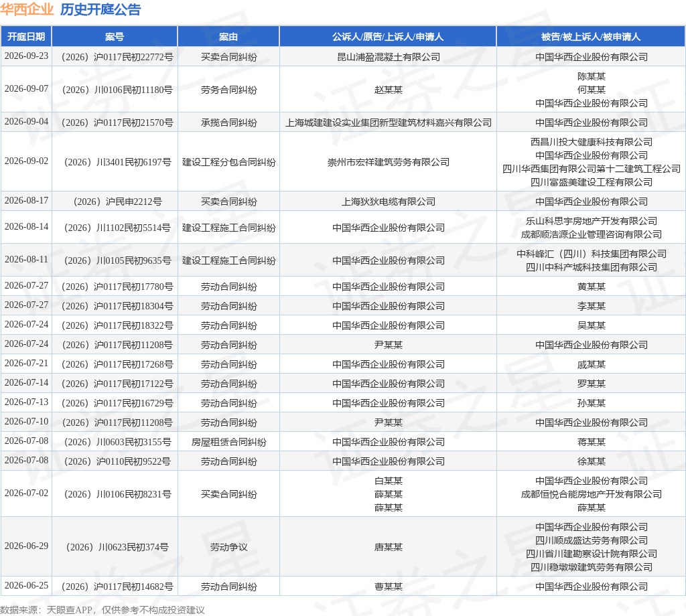Click plaintiff 上海城建建设实业集团新型建筑材料嘉兴有限公司
The width and height of the screenshot is (686, 616).
click(x=389, y=123)
